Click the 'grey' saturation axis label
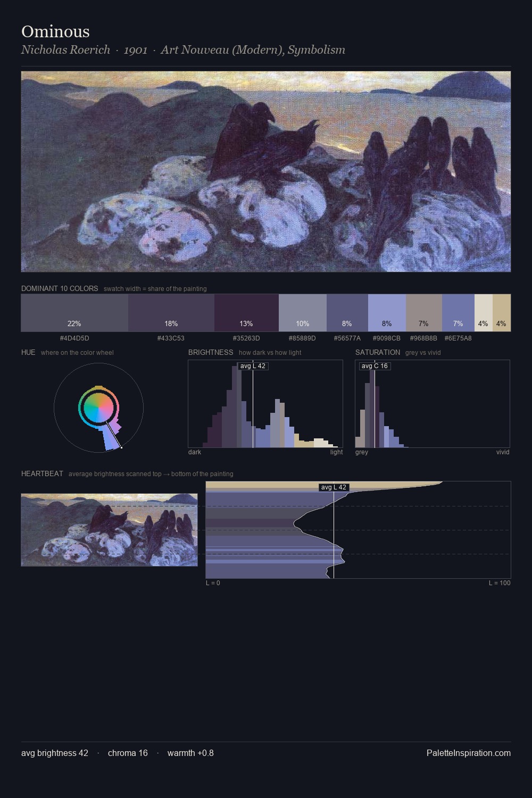 (362, 452)
